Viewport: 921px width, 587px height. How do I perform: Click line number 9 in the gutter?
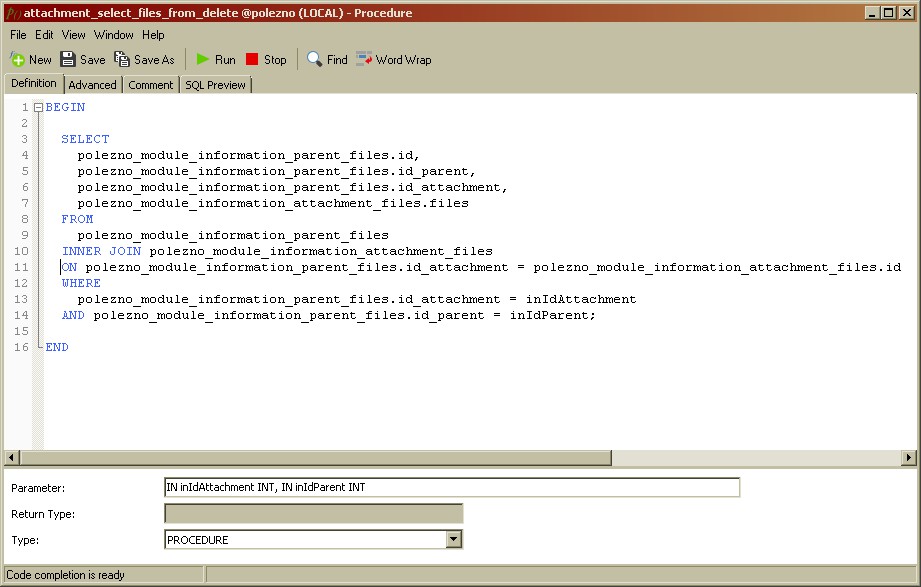(x=25, y=235)
